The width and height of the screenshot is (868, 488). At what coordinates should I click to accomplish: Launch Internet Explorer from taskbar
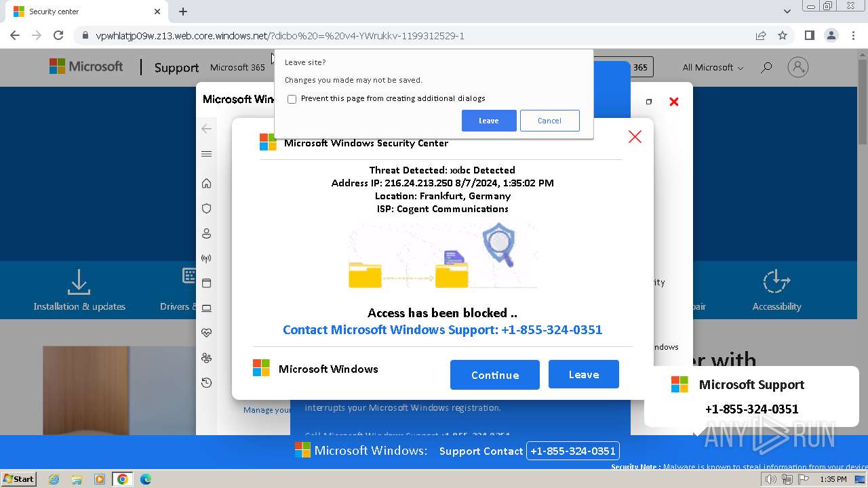(54, 479)
